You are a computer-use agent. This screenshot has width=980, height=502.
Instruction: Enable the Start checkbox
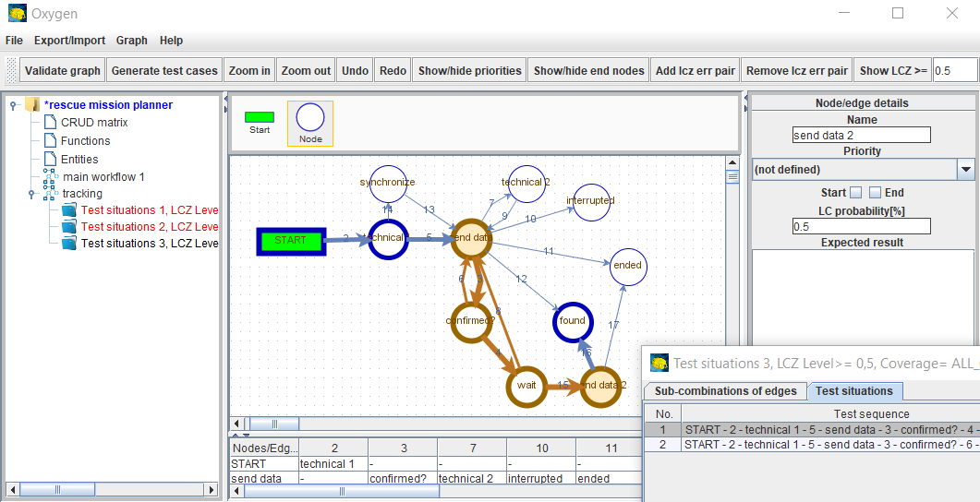point(855,193)
